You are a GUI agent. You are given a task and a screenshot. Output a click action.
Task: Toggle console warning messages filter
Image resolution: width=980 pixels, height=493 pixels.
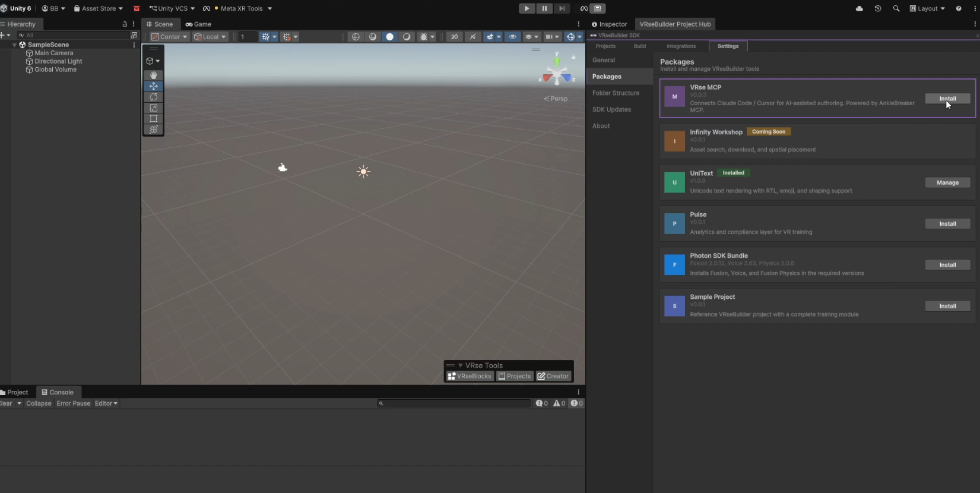pyautogui.click(x=559, y=403)
